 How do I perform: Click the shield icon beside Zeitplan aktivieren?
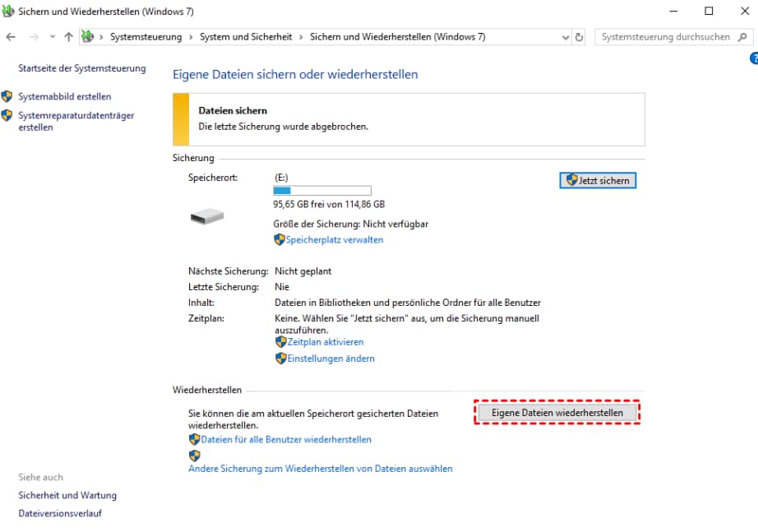point(280,341)
